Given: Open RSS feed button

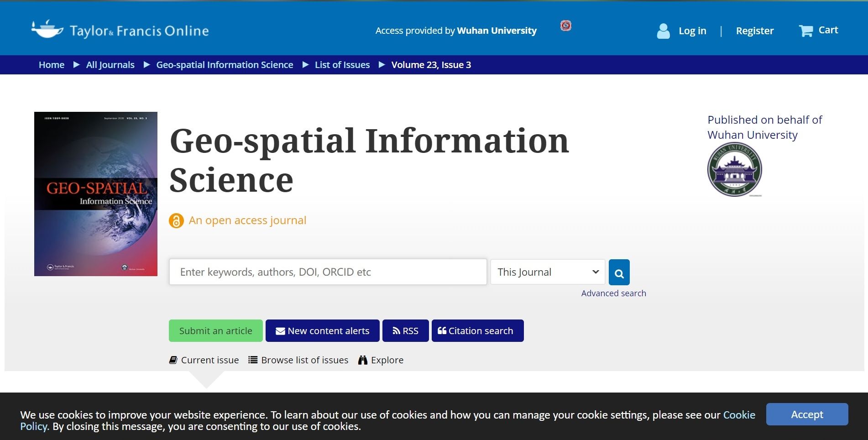Looking at the screenshot, I should [x=405, y=331].
